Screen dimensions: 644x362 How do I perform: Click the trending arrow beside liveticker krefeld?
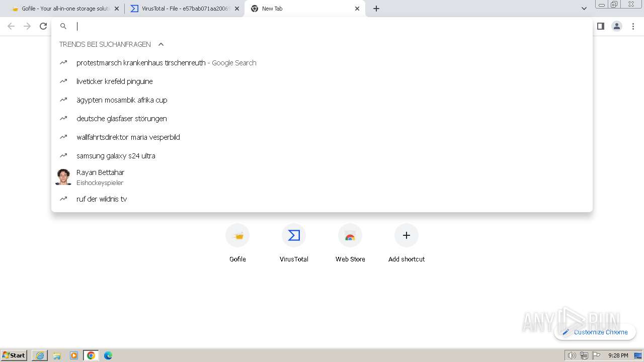pos(63,81)
